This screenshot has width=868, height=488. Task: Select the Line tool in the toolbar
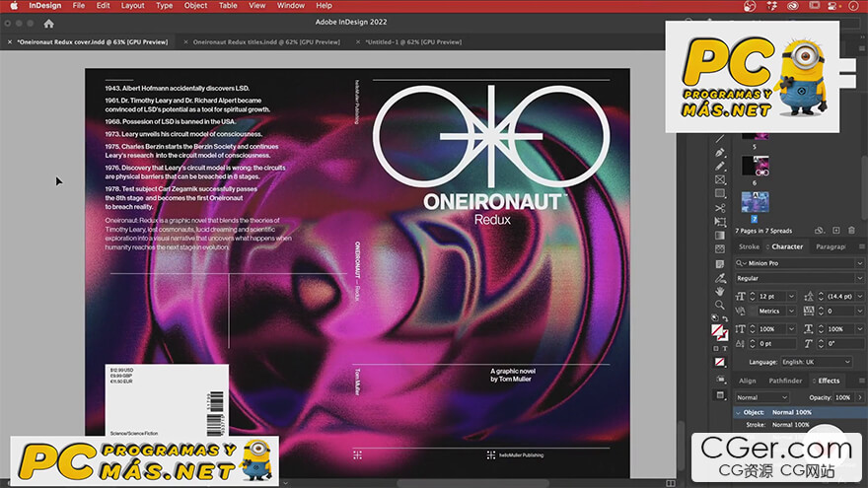pyautogui.click(x=720, y=139)
